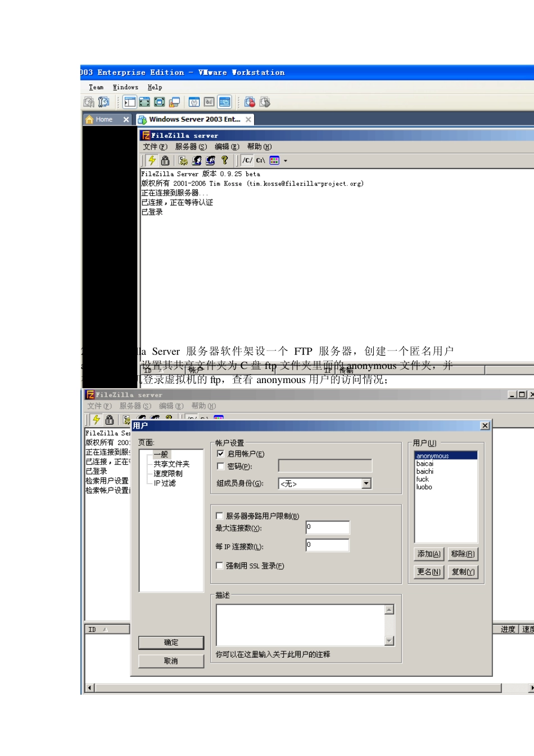The image size is (534, 756).
Task: Click the second VMware snapshot revert icon
Action: [103, 102]
